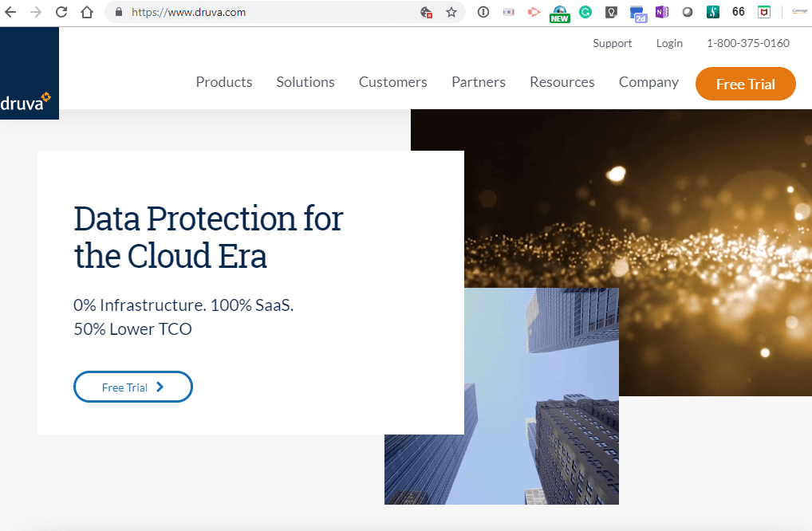Open the Grammarly extension icon

click(585, 12)
